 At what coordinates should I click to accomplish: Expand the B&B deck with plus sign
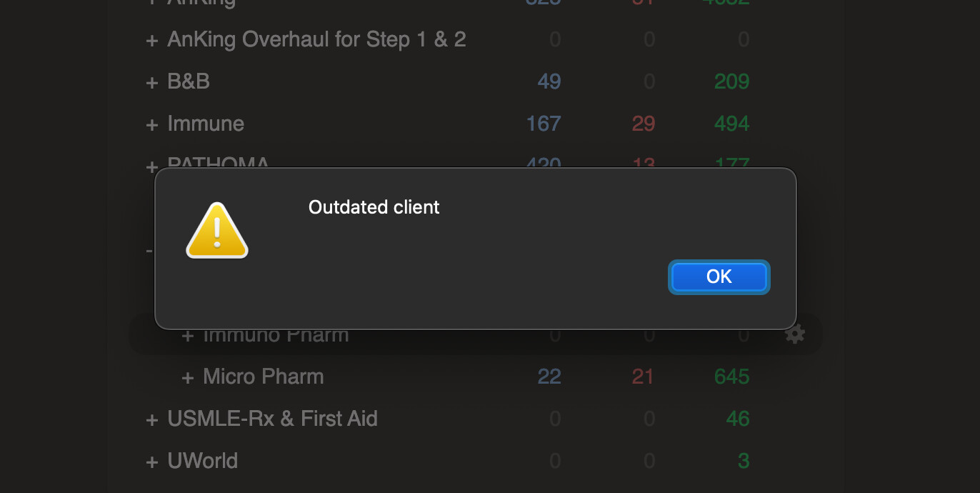click(151, 83)
